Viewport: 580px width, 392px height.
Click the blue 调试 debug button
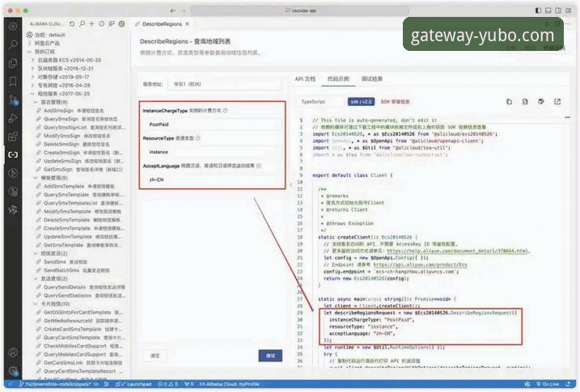point(270,356)
